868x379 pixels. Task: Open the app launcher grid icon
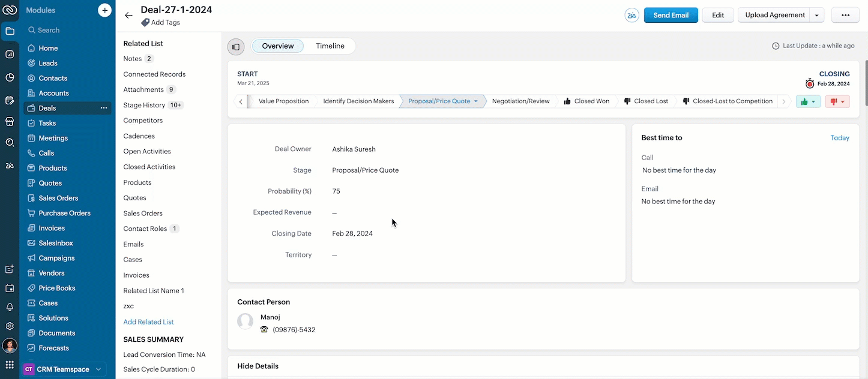pos(10,365)
